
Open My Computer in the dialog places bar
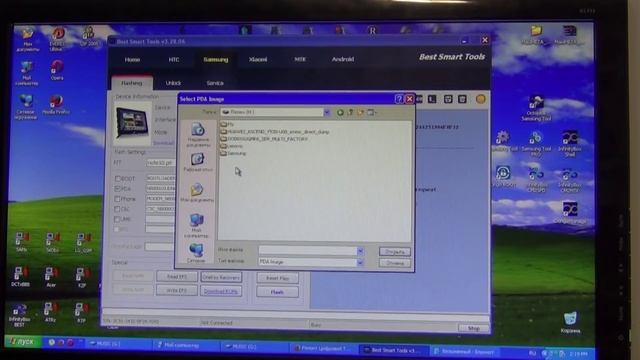pyautogui.click(x=196, y=226)
